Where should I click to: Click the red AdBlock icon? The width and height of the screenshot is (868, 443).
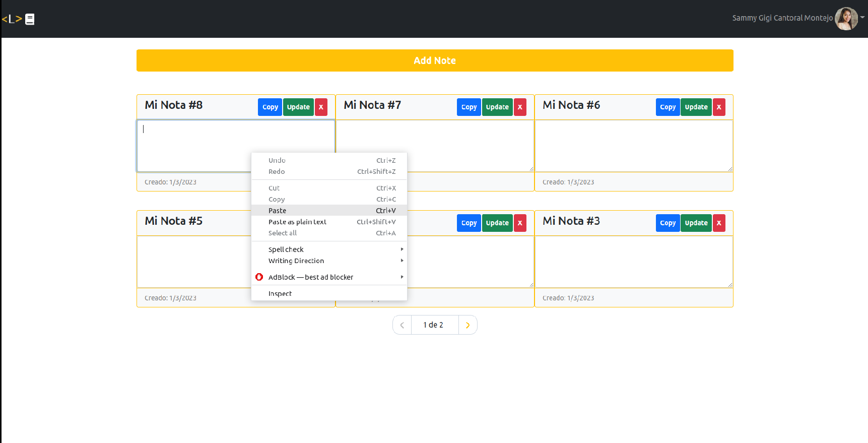point(259,277)
